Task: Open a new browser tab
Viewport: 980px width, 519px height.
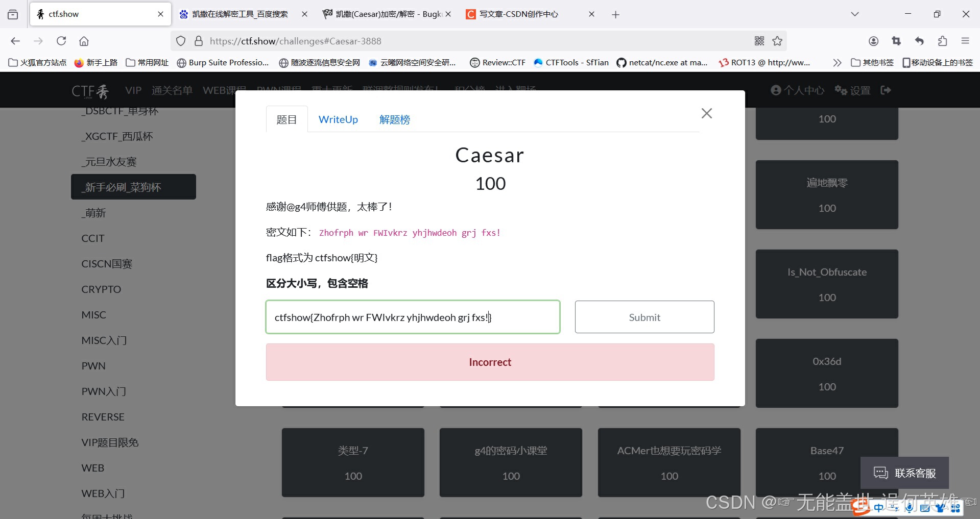Action: pyautogui.click(x=615, y=14)
